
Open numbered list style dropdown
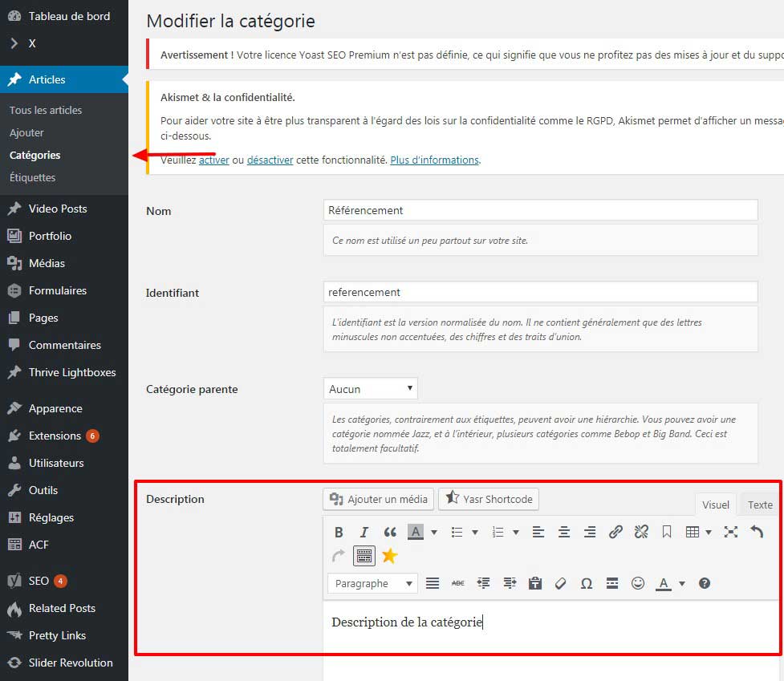coord(516,532)
